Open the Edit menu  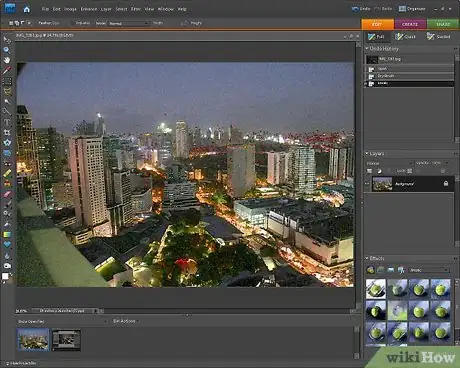(x=57, y=9)
